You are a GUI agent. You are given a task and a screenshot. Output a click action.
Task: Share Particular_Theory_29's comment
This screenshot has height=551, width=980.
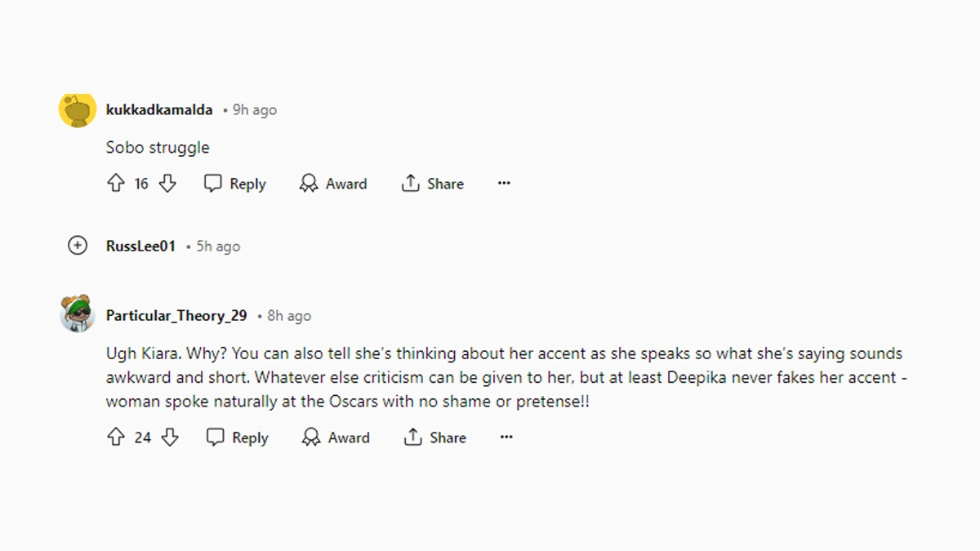[x=435, y=438]
